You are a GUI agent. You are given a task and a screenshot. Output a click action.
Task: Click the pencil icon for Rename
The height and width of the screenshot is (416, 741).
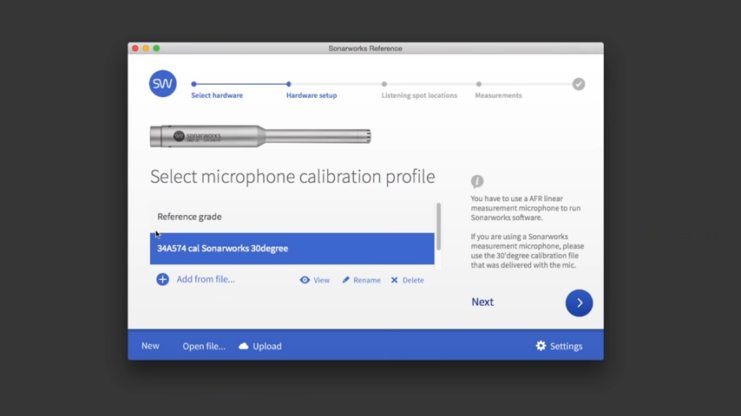(346, 280)
